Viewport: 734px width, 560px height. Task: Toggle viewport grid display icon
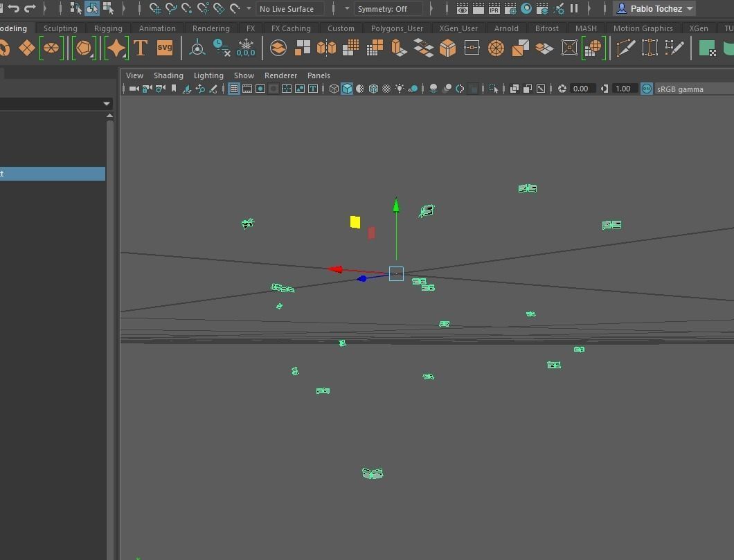[234, 89]
